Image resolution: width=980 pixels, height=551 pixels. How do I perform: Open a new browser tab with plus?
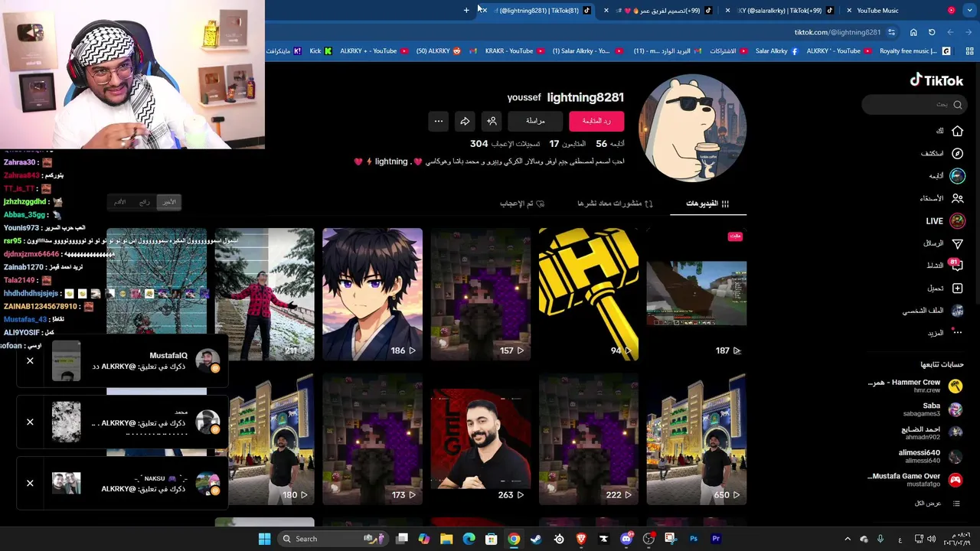tap(466, 10)
